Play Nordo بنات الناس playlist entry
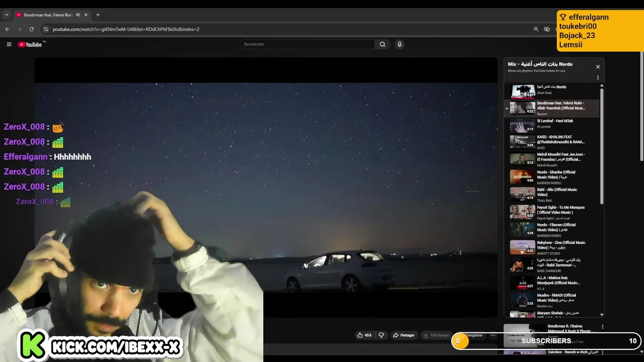644x362 pixels. click(551, 91)
